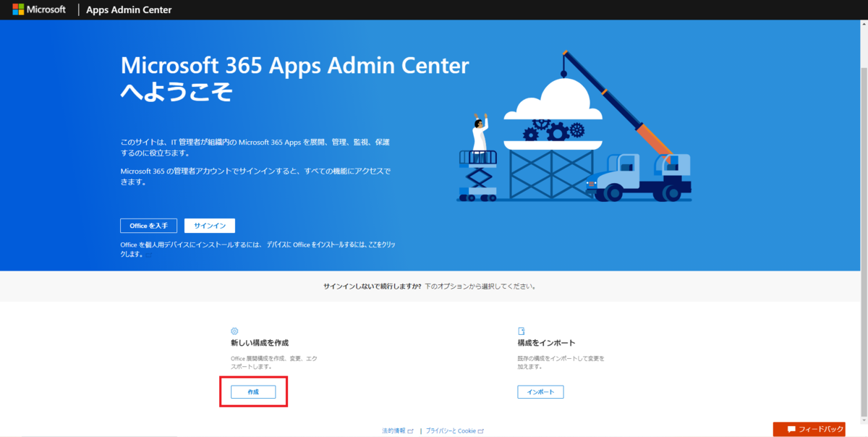Viewport: 868px width, 437px height.
Task: Click the scrollbar up arrow
Action: 862,26
